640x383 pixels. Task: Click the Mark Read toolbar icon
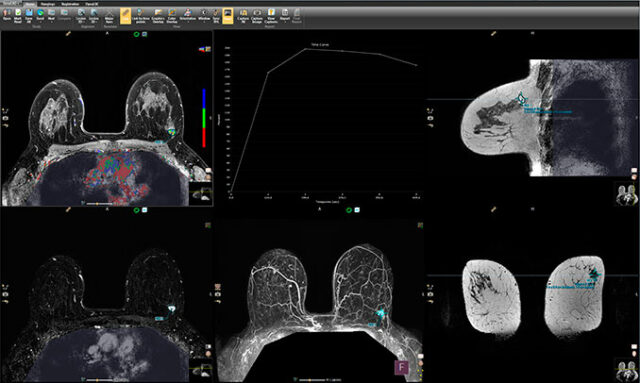coord(18,16)
